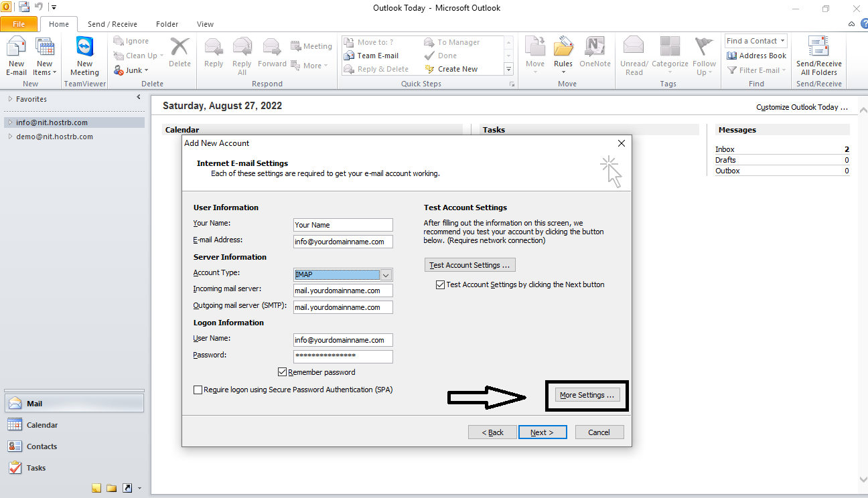Open the Mail navigation pane button

(74, 404)
